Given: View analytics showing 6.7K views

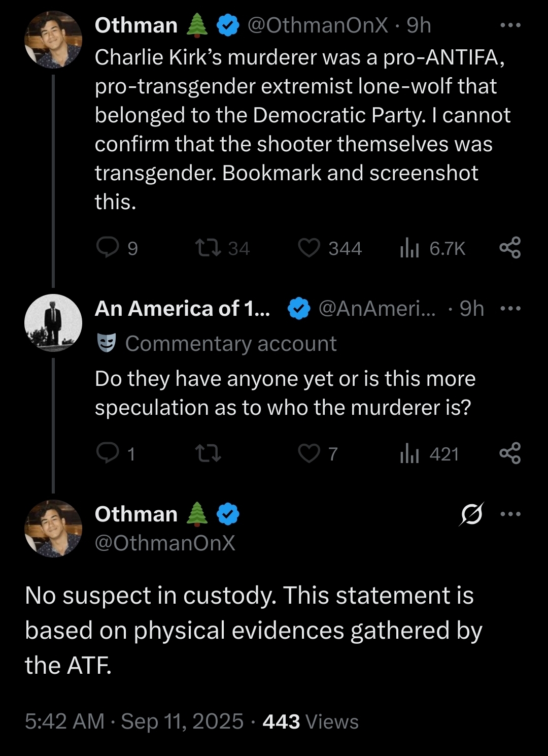Looking at the screenshot, I should (409, 248).
